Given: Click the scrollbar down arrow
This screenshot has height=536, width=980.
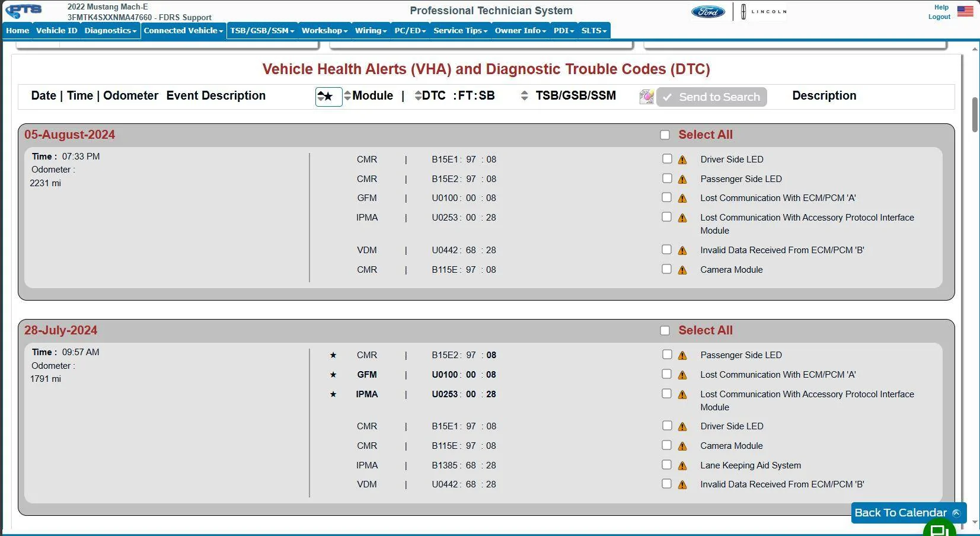Looking at the screenshot, I should click(975, 522).
